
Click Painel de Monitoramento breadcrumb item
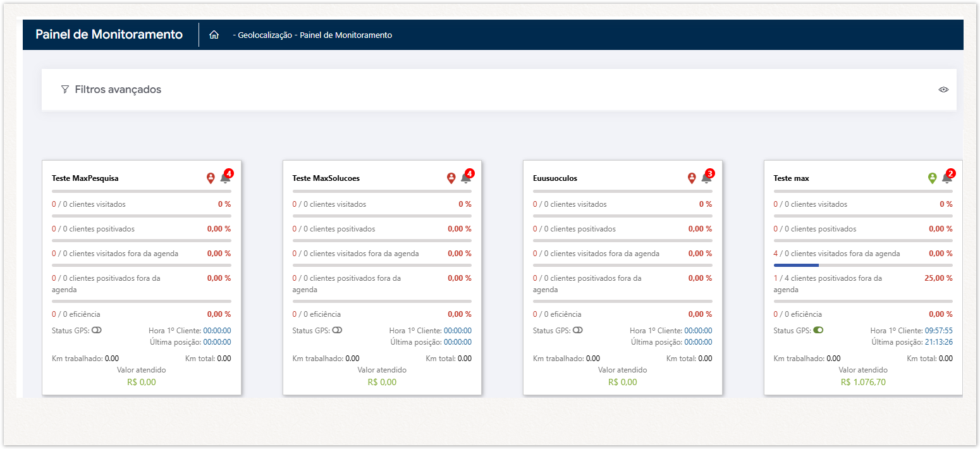pos(346,35)
